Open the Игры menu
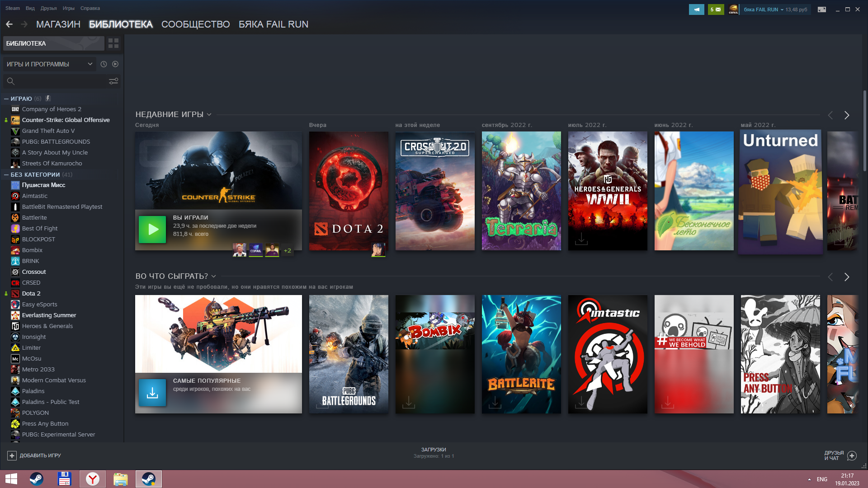 tap(69, 8)
